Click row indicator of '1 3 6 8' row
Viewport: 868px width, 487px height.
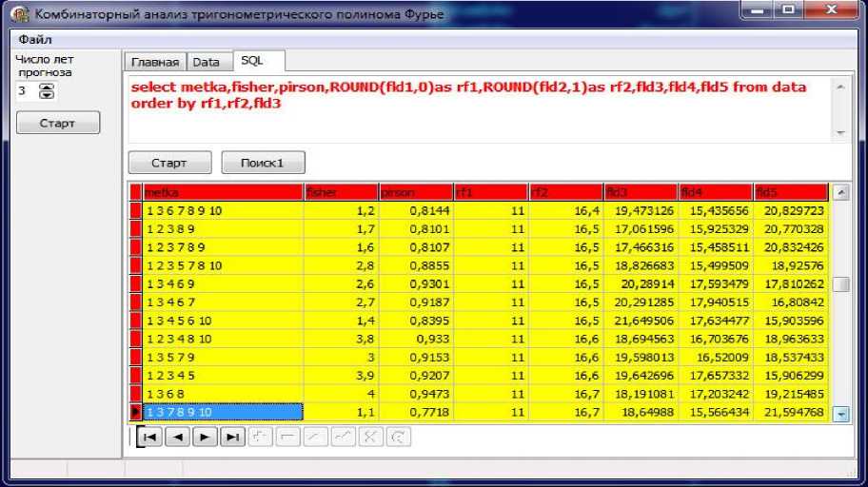pos(135,394)
